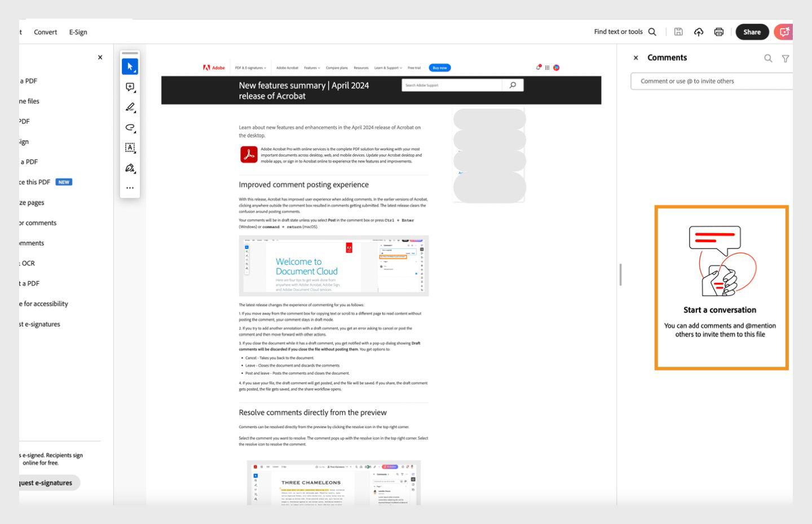Open the Add comment tool
The height and width of the screenshot is (524, 812).
pyautogui.click(x=129, y=86)
